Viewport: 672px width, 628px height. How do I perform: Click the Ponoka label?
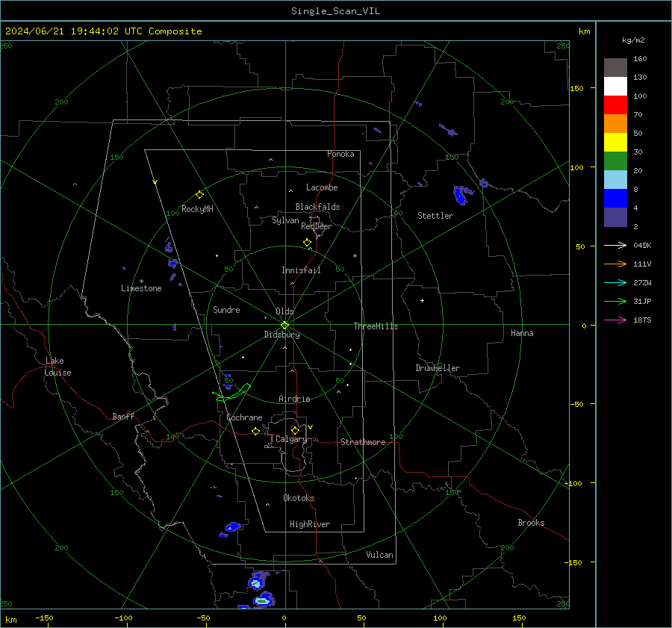[340, 154]
